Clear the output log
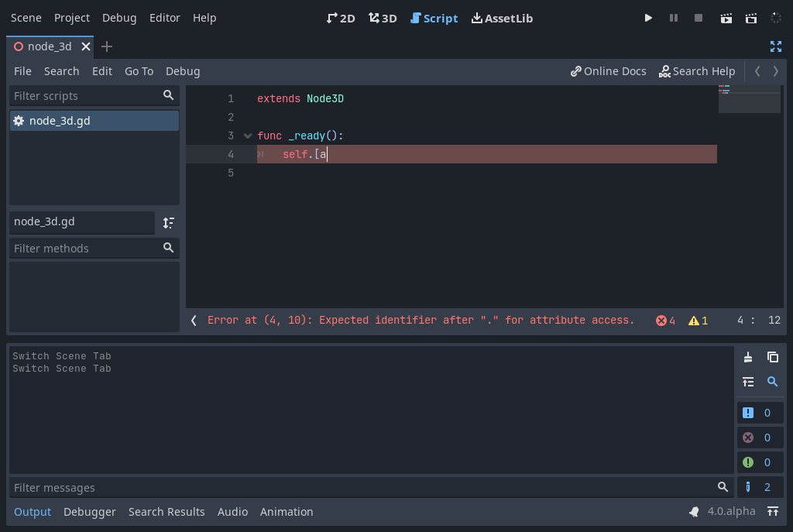The image size is (793, 532). pyautogui.click(x=748, y=357)
